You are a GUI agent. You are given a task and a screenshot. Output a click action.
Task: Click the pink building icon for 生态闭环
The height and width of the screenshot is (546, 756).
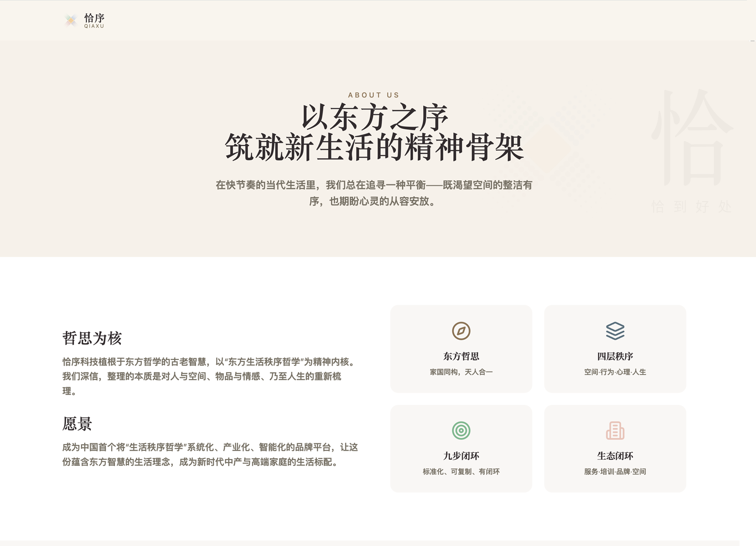[x=615, y=430]
